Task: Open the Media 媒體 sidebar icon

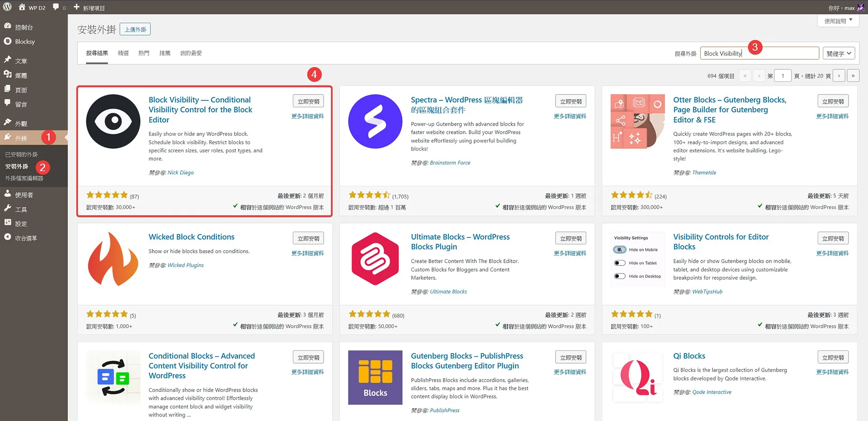Action: [x=8, y=74]
